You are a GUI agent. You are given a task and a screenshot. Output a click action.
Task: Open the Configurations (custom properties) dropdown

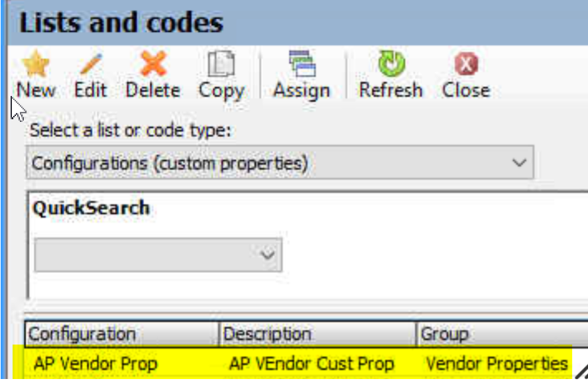point(280,162)
